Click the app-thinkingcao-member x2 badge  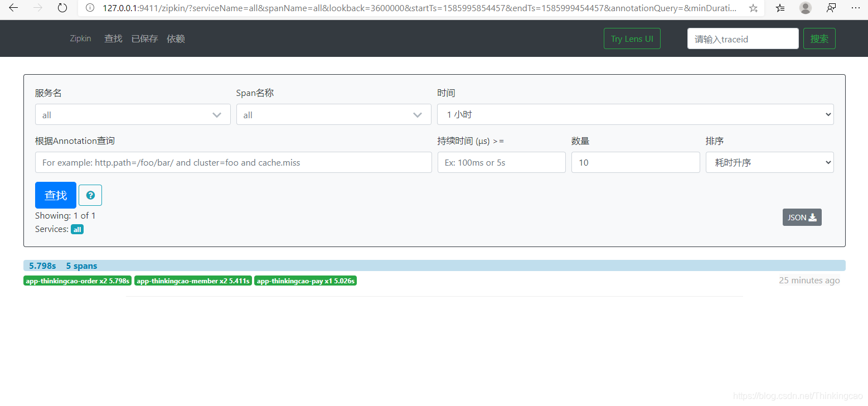193,281
